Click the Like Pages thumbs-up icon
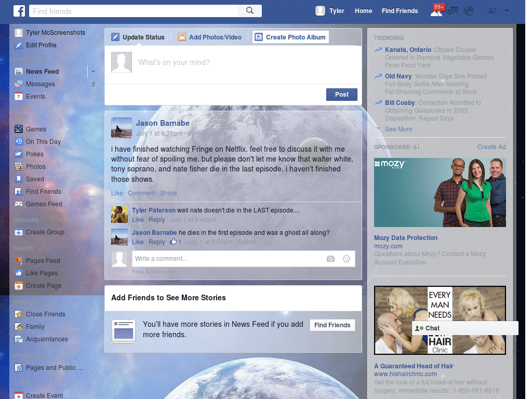The height and width of the screenshot is (399, 532). (x=19, y=273)
